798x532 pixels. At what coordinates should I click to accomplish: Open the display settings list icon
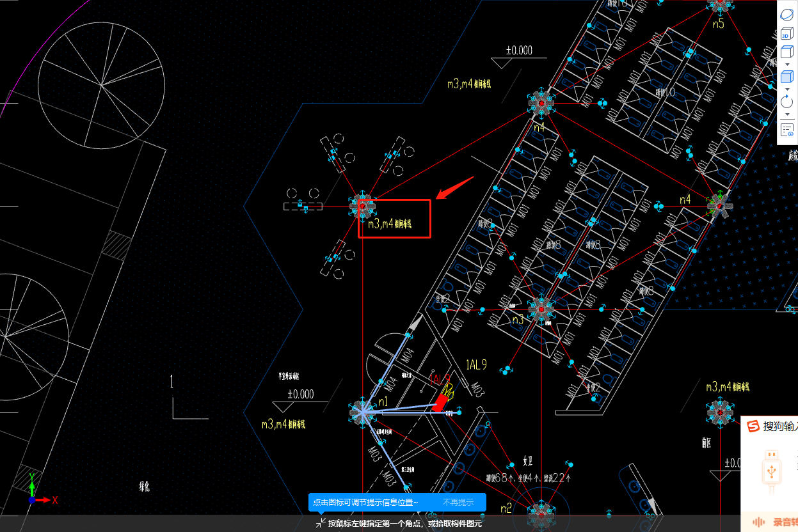pos(786,130)
